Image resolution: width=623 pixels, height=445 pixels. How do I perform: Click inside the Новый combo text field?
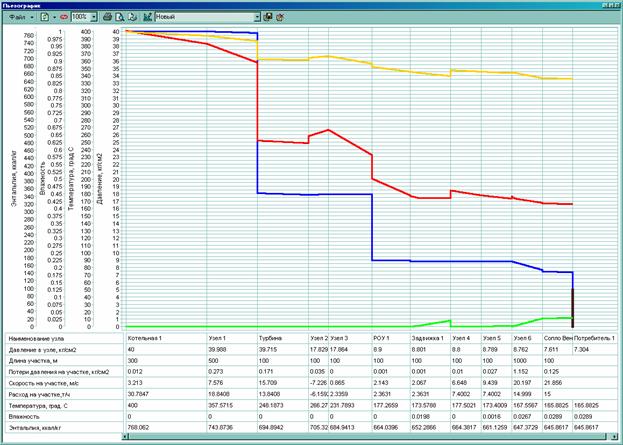tap(200, 18)
